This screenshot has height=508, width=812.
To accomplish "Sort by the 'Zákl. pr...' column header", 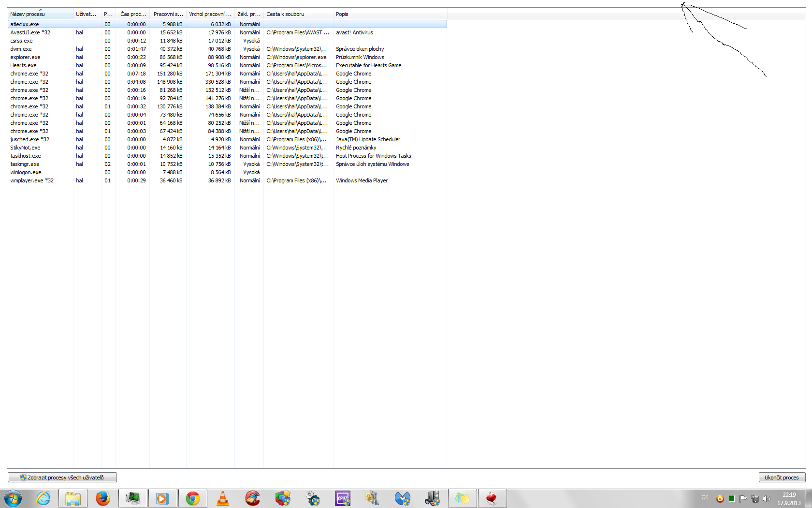I will 249,14.
